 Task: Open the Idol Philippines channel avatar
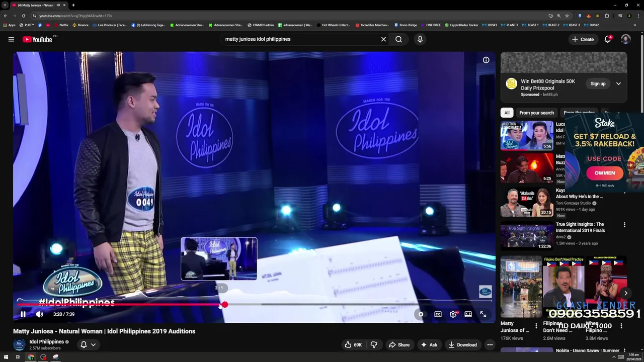[19, 344]
